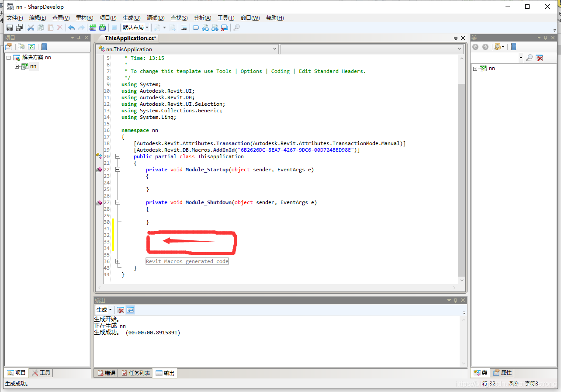Click the Undo arrow icon

pyautogui.click(x=72, y=28)
